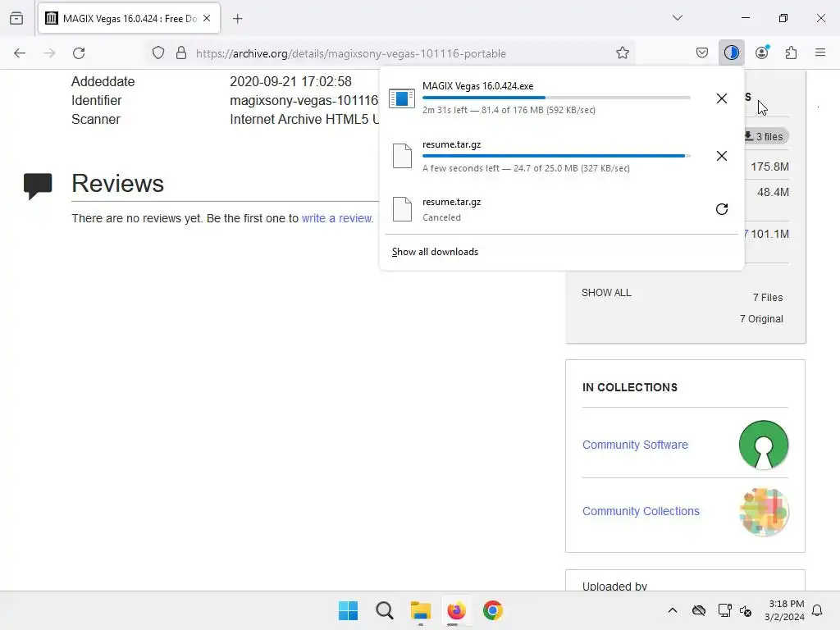The height and width of the screenshot is (630, 840).
Task: Go back to previous page
Action: (x=20, y=53)
